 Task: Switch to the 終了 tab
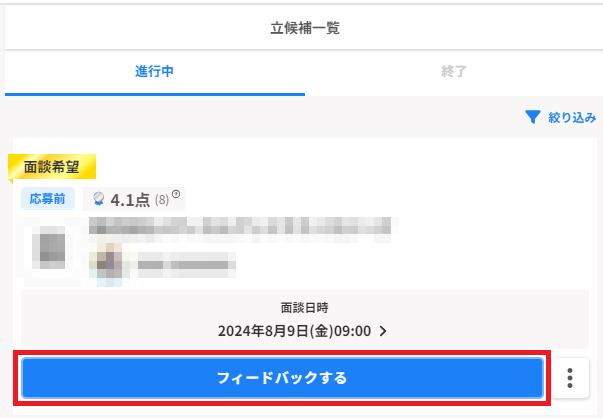[x=454, y=72]
